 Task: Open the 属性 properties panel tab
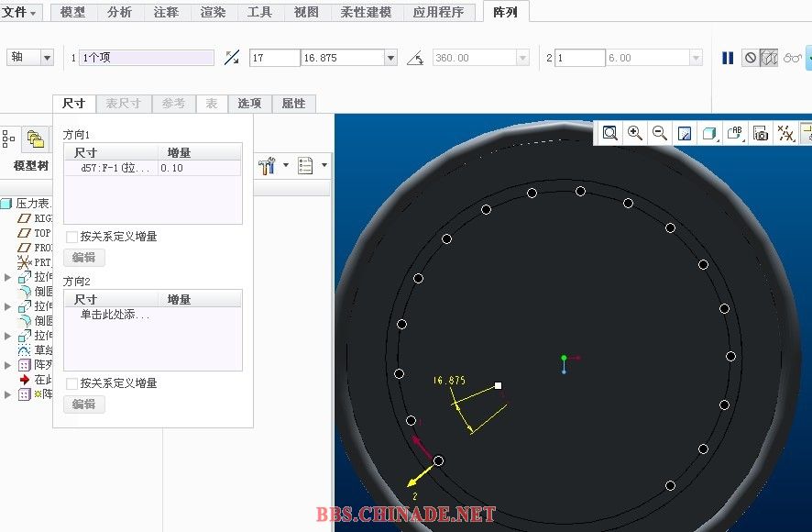(293, 103)
